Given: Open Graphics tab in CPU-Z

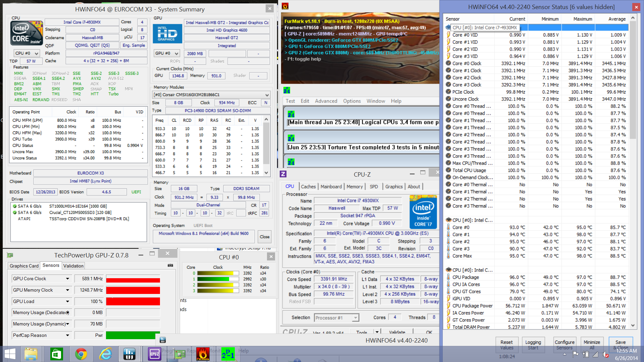Looking at the screenshot, I should click(x=394, y=187).
